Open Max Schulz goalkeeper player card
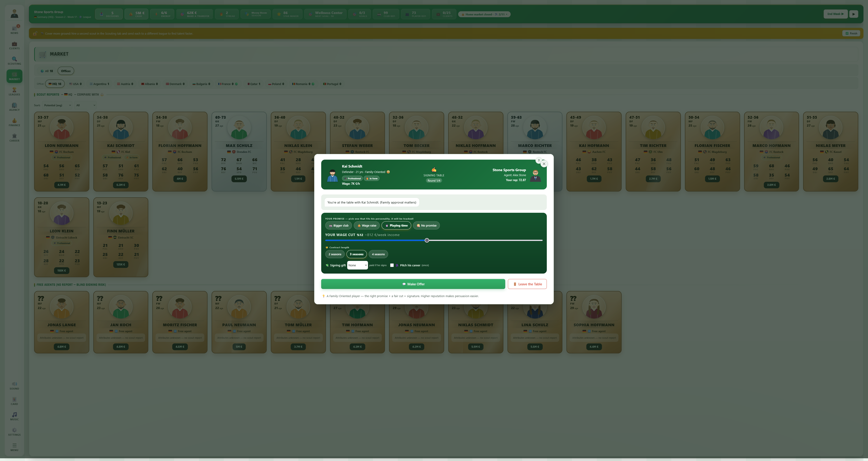 point(239,151)
